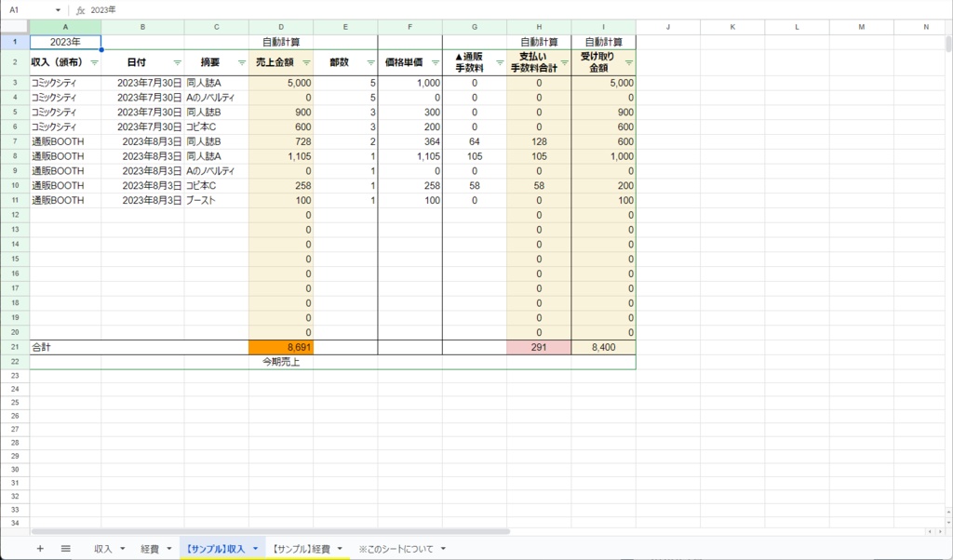Open the name box dropdown arrow

click(58, 10)
